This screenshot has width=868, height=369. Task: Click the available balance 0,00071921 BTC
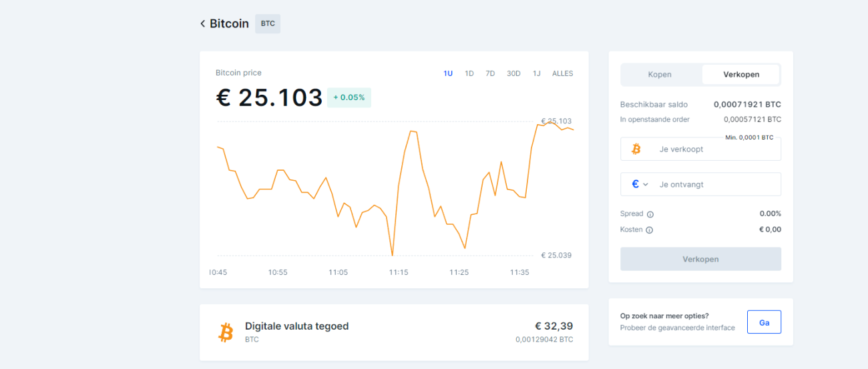tap(747, 105)
